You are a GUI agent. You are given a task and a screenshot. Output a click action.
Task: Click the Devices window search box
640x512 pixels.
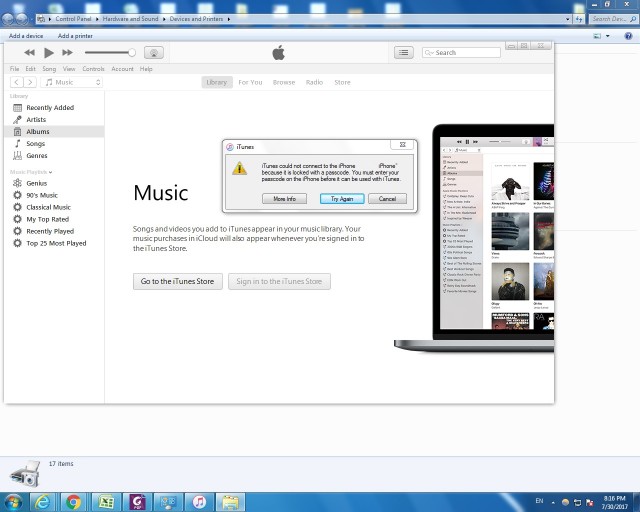(613, 19)
